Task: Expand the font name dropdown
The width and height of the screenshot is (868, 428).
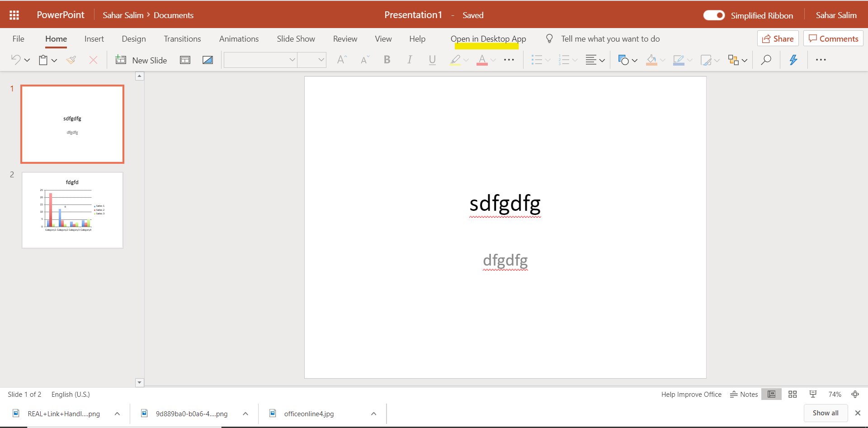Action: tap(292, 60)
